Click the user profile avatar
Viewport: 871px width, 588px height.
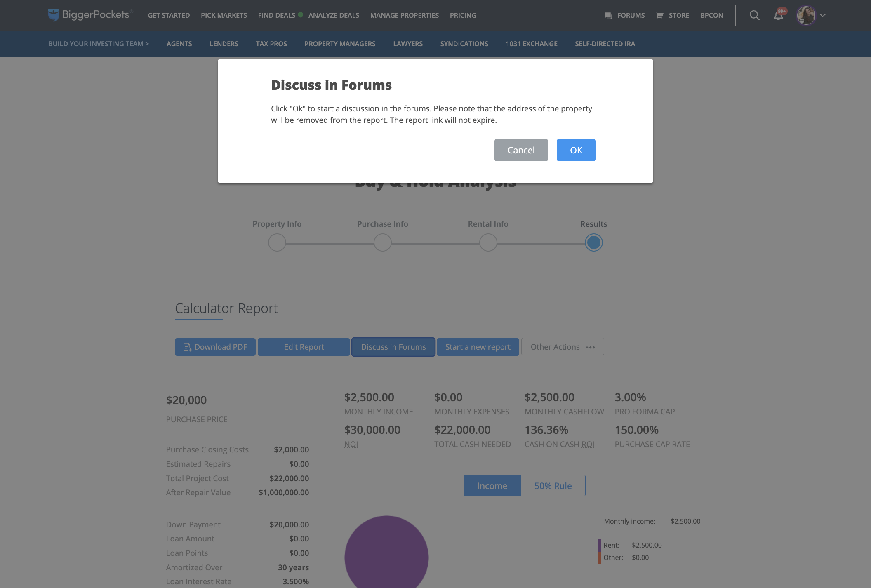point(806,15)
